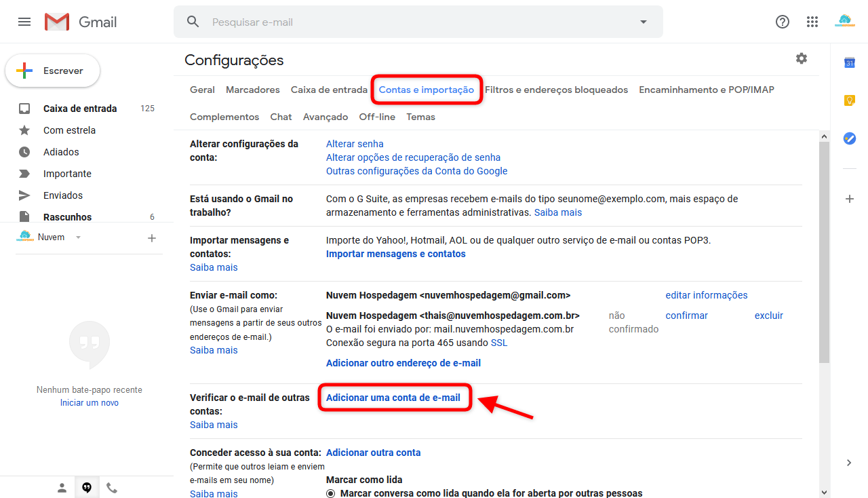Click the document icon beside Rascunhos
This screenshot has width=868, height=498.
click(x=24, y=216)
